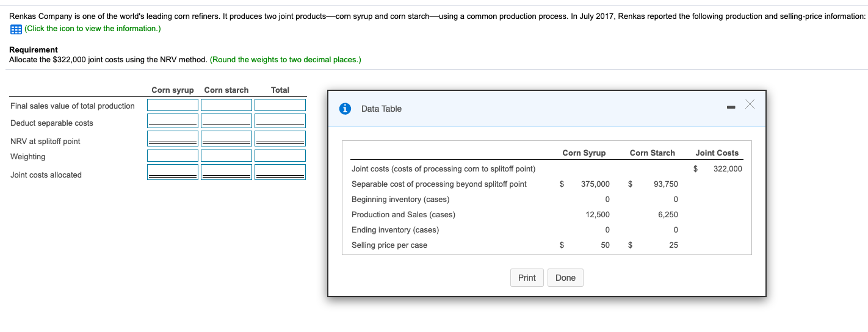Select Corn starch deduct separable costs field
868x332 pixels.
pos(226,120)
